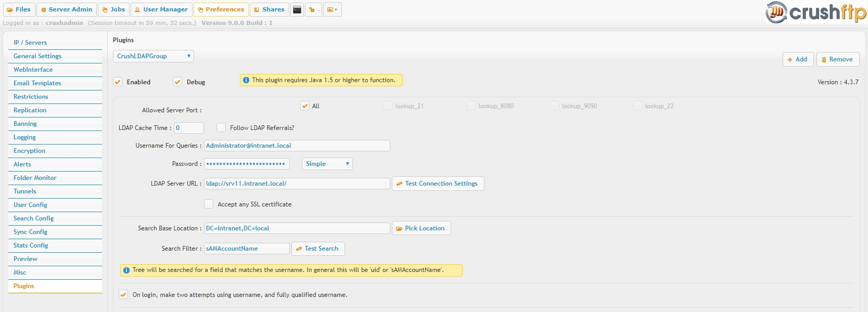Click the CrushFTP logo
This screenshot has height=312, width=868.
click(815, 12)
